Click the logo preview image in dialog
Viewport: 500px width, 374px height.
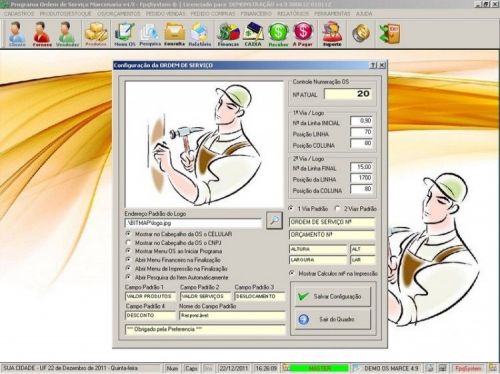tap(204, 144)
